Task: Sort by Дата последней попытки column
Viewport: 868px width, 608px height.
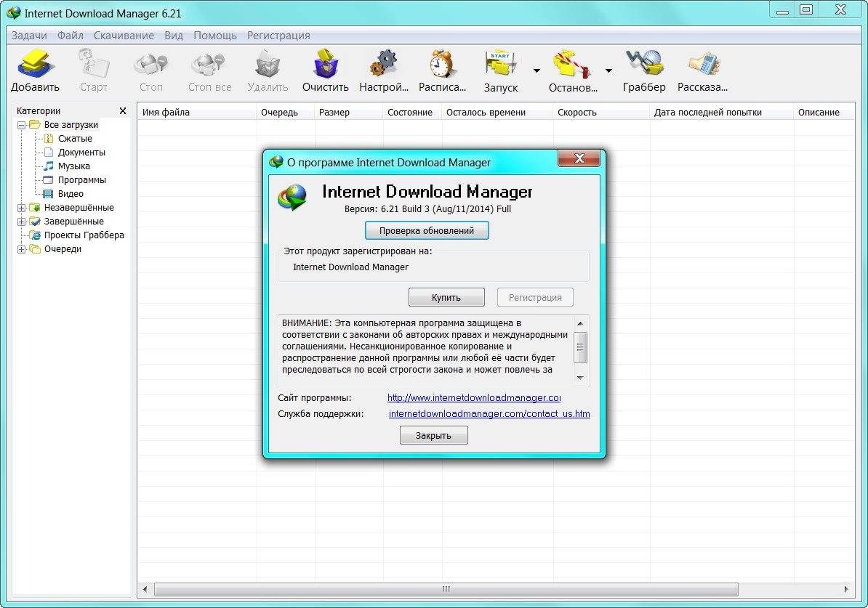Action: [721, 113]
